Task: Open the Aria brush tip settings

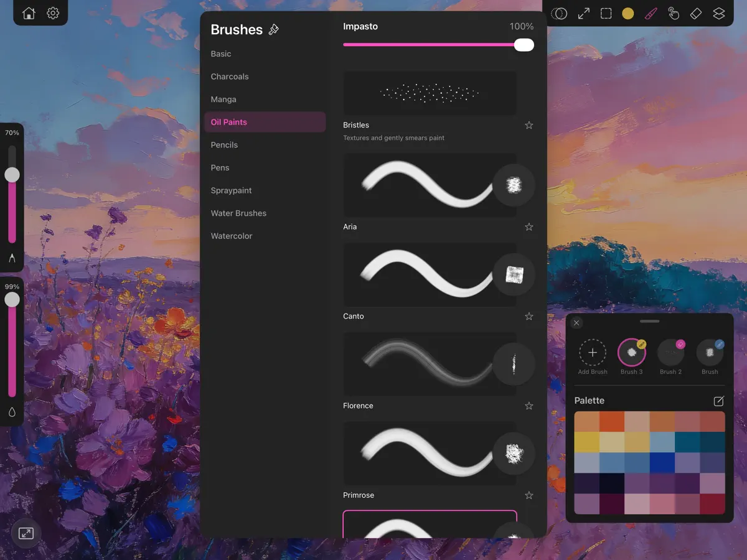Action: pos(514,185)
